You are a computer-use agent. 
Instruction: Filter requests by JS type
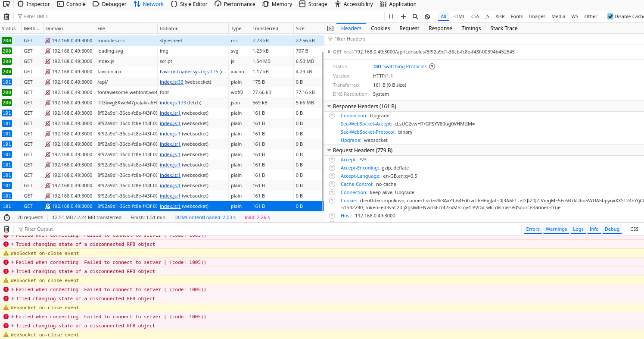[487, 16]
